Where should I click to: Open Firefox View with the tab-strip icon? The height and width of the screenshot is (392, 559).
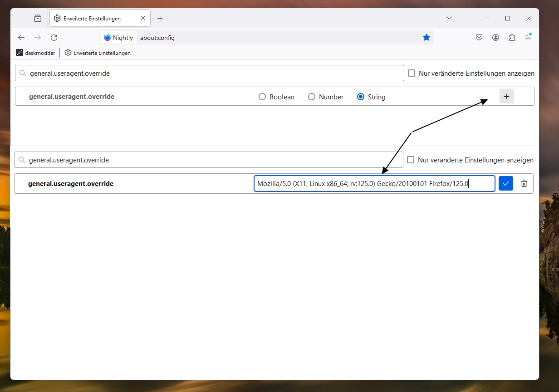point(38,19)
